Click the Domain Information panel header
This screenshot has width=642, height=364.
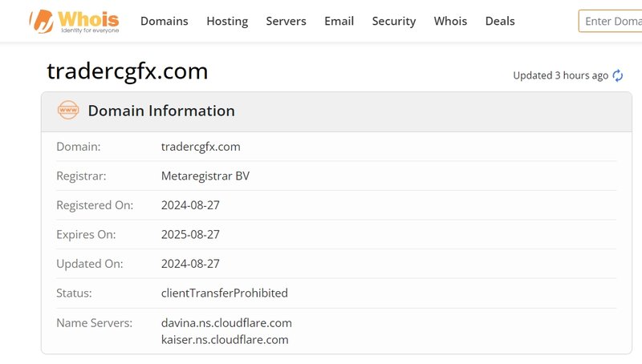pyautogui.click(x=161, y=111)
